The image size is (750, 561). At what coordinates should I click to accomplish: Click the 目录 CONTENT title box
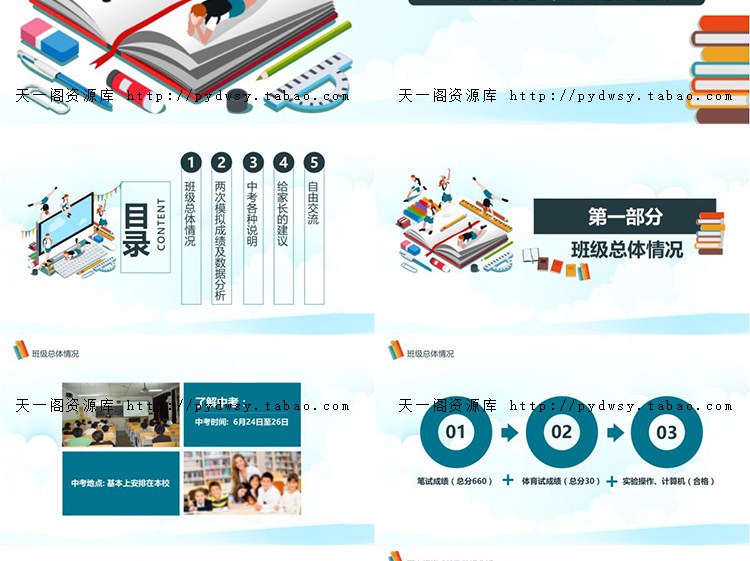145,227
